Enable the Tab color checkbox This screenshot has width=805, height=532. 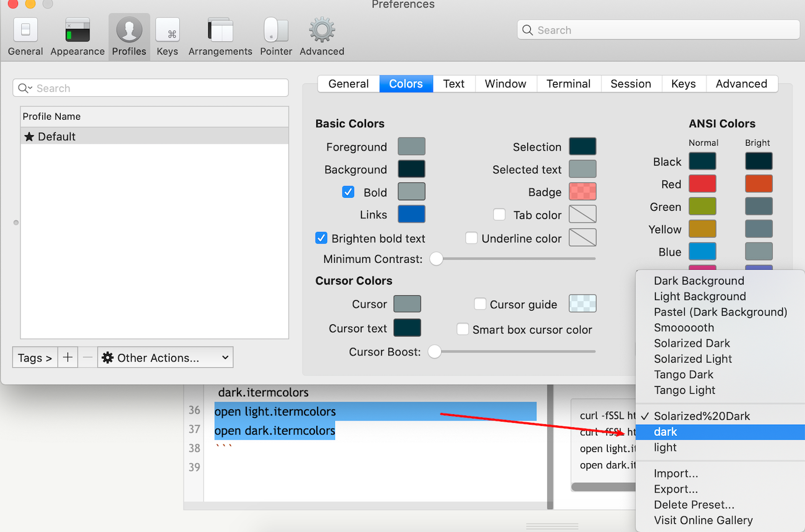pyautogui.click(x=499, y=215)
